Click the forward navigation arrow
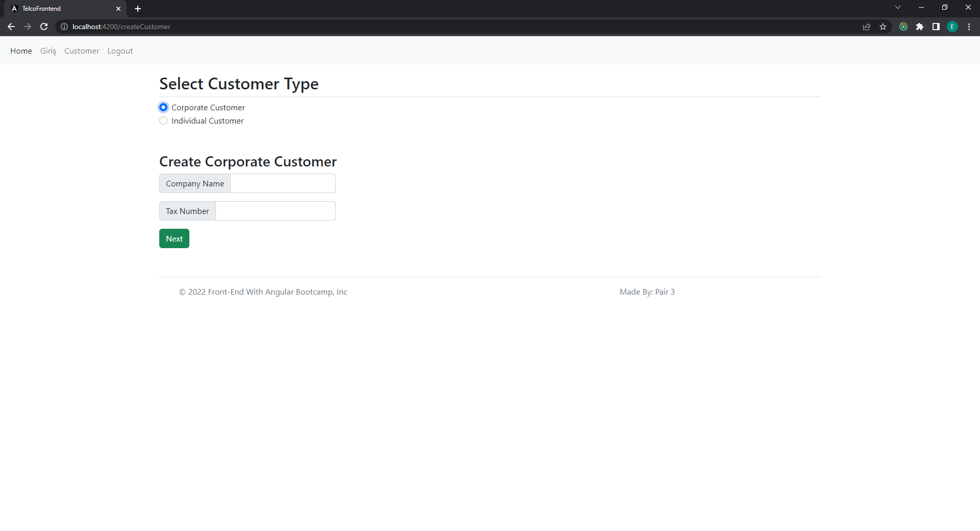Viewport: 980px width, 531px height. coord(28,27)
